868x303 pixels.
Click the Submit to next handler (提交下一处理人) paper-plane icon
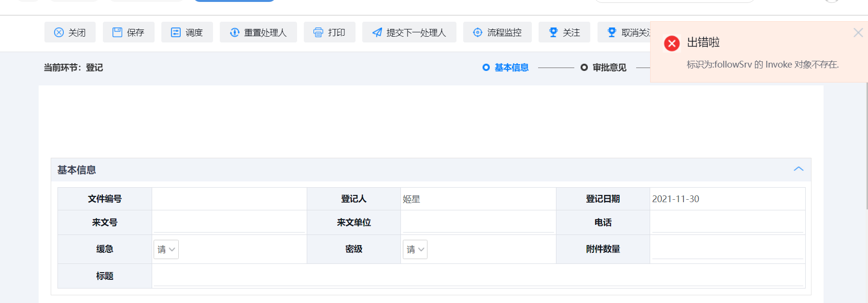[377, 32]
